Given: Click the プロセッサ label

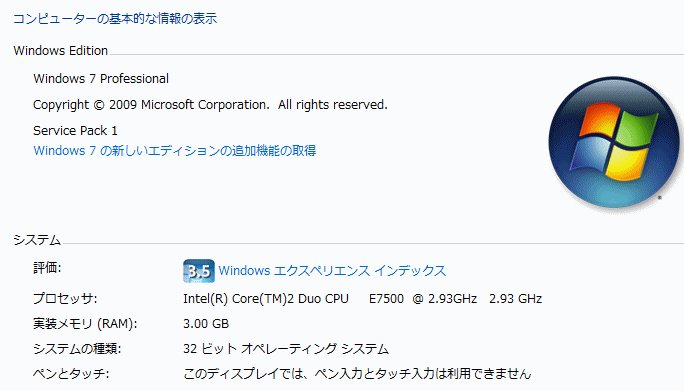Looking at the screenshot, I should point(65,299).
